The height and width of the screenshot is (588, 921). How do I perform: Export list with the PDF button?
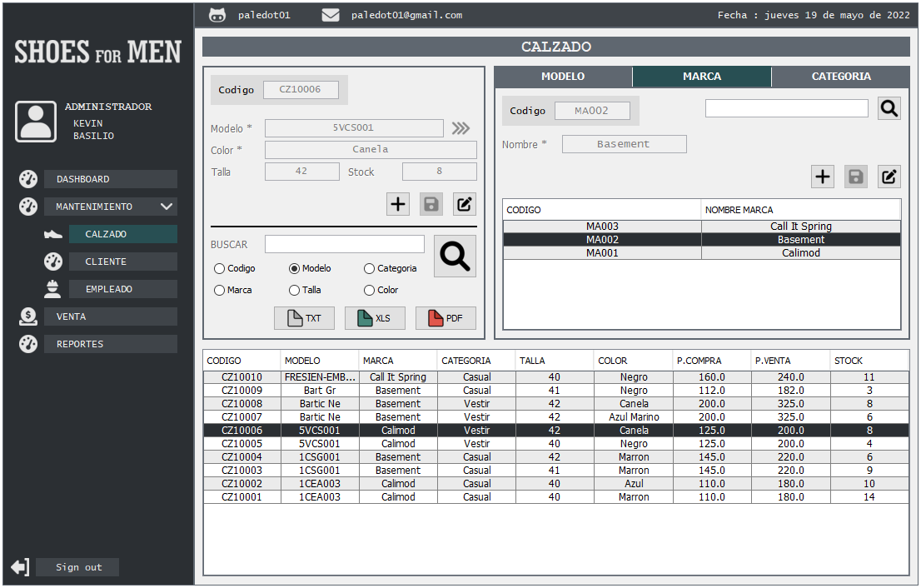click(446, 318)
